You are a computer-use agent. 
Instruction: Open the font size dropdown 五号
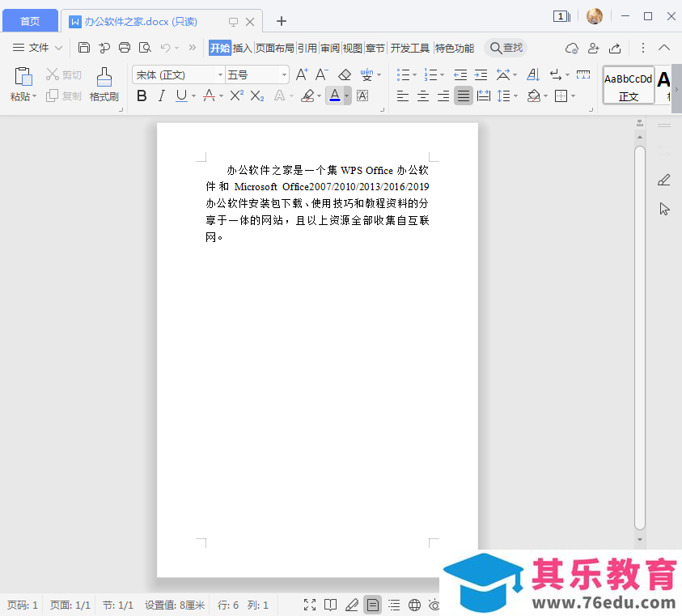click(284, 75)
